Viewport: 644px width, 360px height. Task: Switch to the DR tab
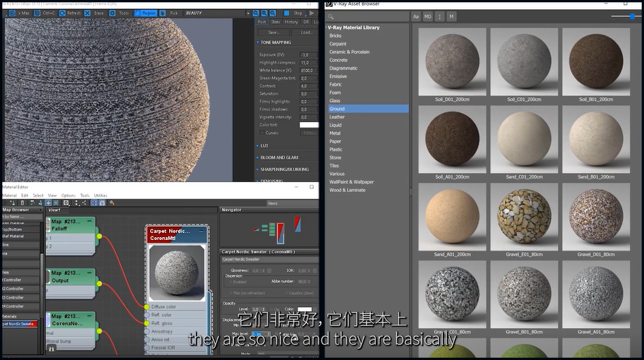point(306,22)
